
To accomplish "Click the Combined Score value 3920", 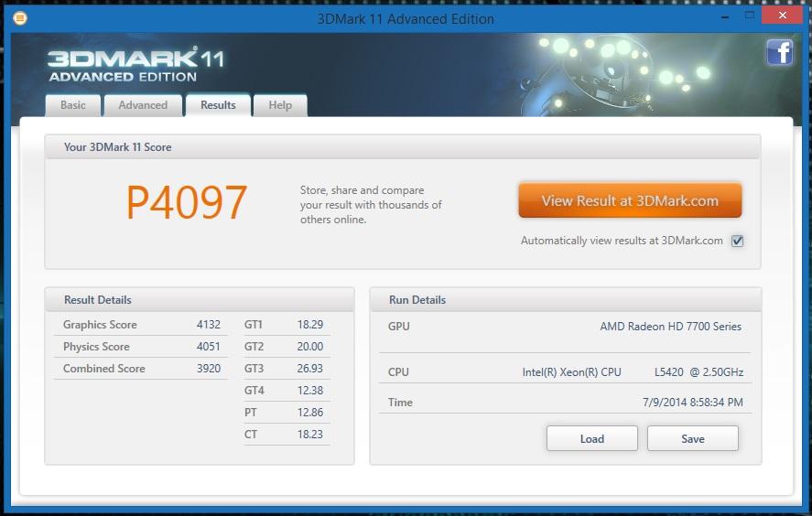I will 209,369.
